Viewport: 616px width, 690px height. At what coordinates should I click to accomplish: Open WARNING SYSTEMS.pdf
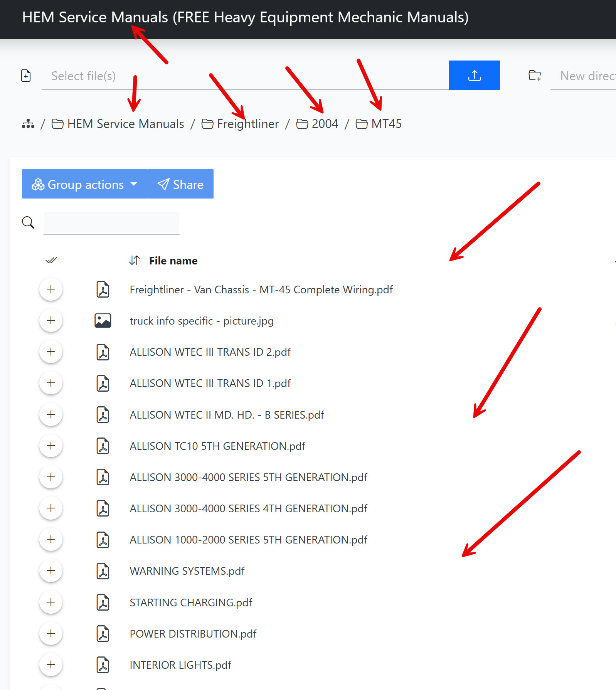click(x=187, y=571)
